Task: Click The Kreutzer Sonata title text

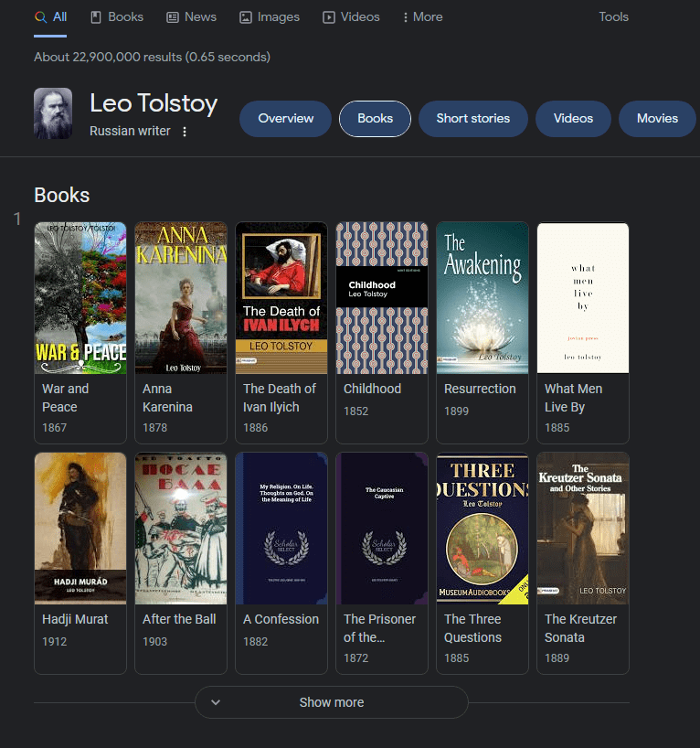Action: (581, 628)
